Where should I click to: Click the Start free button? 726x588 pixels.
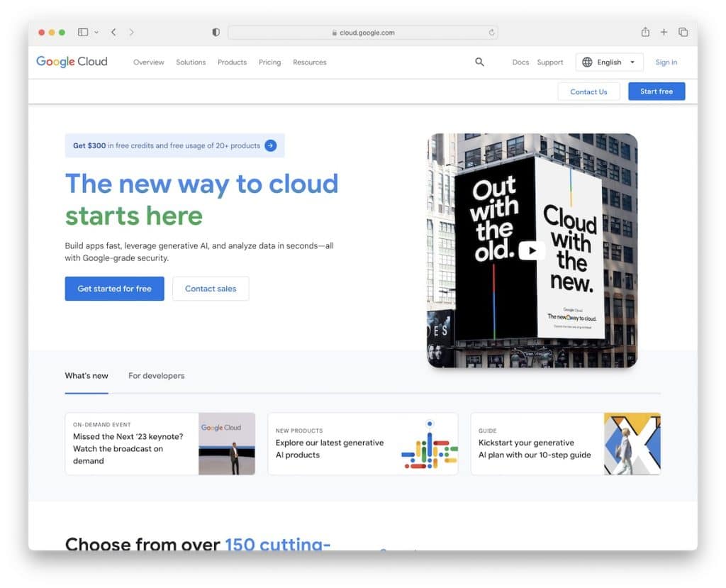pos(657,91)
